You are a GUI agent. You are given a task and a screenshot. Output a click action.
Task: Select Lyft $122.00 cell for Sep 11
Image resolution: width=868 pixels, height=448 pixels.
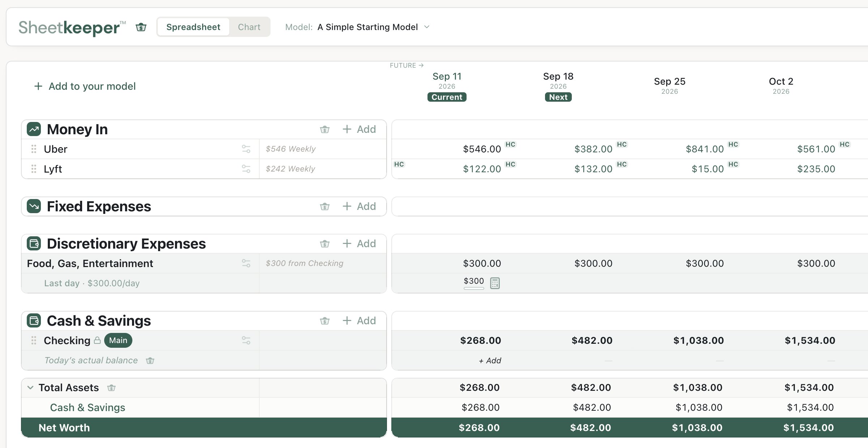click(482, 169)
